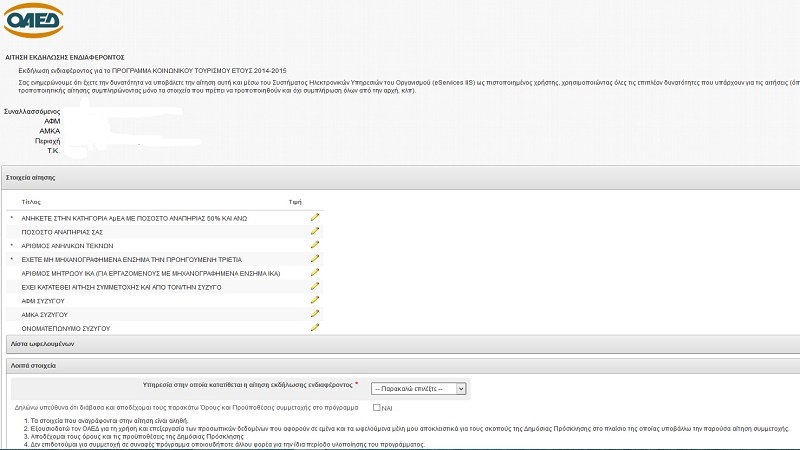Open the 'Παρακαλώ επιλέξτε' service dropdown
Image resolution: width=800 pixels, height=450 pixels.
[x=419, y=388]
